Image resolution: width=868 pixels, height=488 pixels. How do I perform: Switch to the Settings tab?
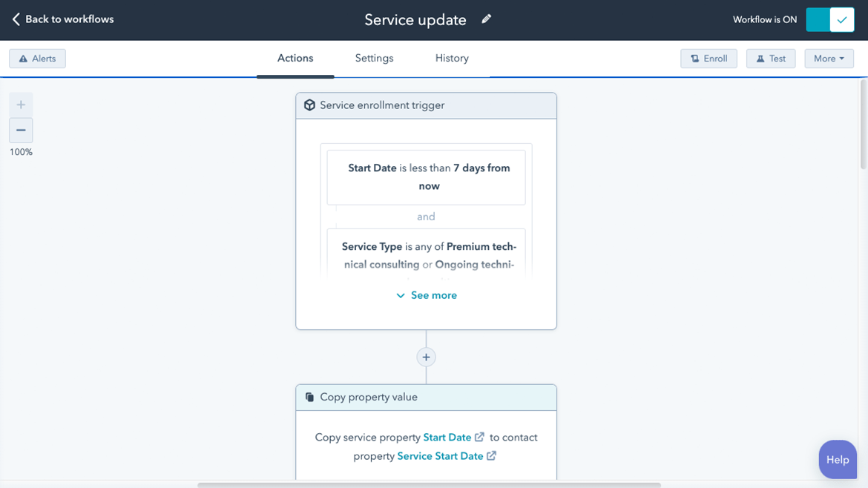pyautogui.click(x=374, y=58)
